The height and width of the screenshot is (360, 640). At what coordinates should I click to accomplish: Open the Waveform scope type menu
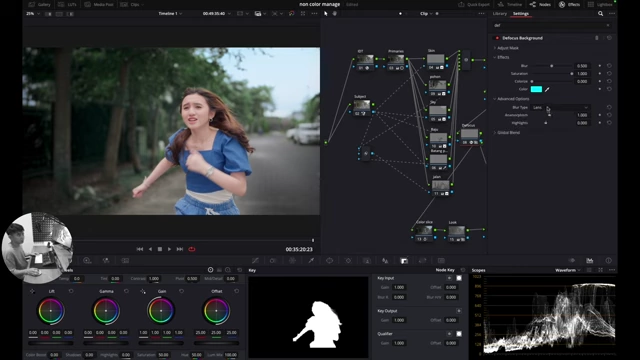(x=568, y=270)
